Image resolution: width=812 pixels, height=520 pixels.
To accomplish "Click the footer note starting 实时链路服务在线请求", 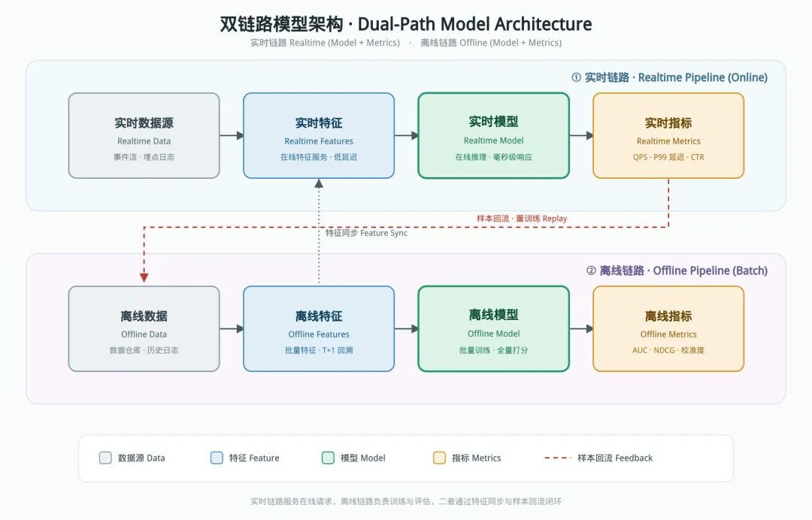I will click(406, 501).
